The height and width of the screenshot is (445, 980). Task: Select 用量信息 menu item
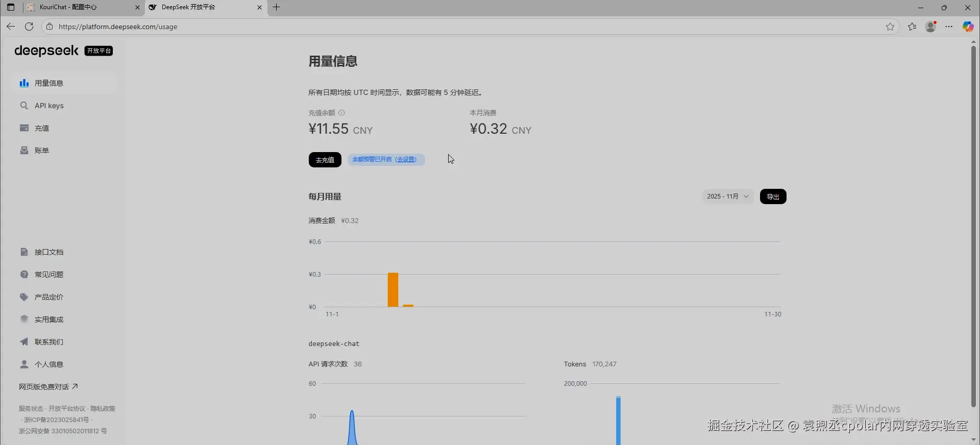pyautogui.click(x=65, y=83)
